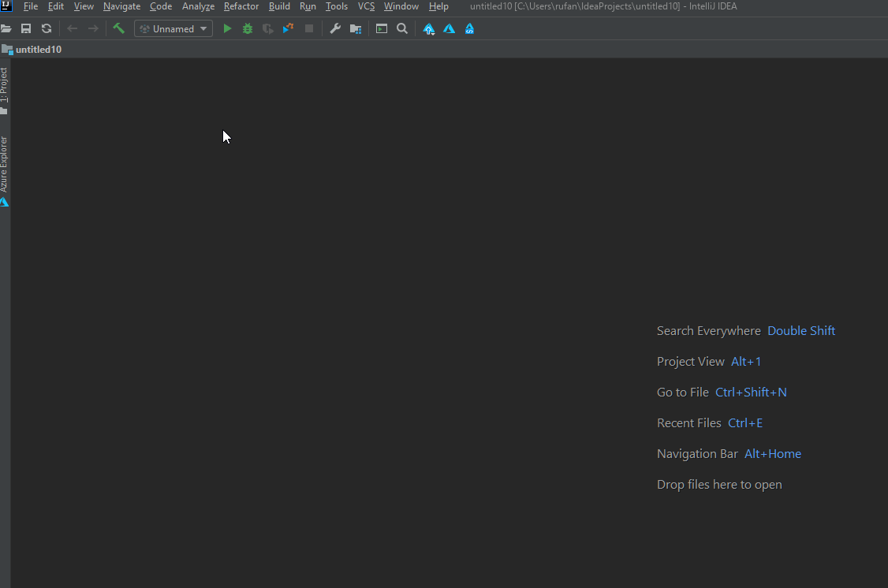888x588 pixels.
Task: Show the Project tool window sidebar
Action: click(5, 87)
